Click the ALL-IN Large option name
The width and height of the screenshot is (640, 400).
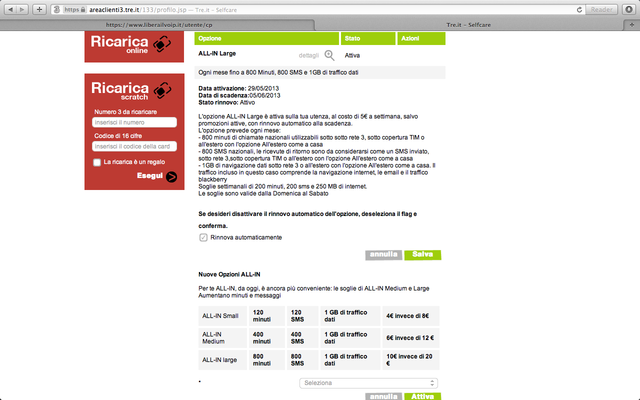(217, 53)
